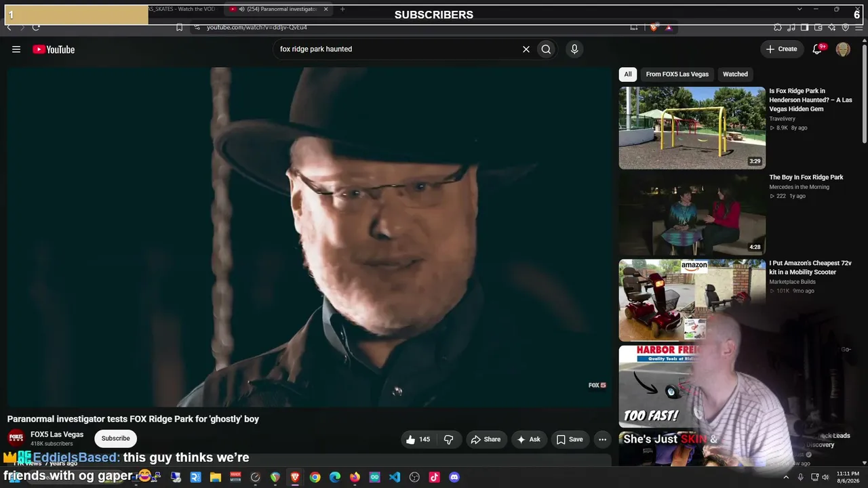The width and height of the screenshot is (868, 488).
Task: Open the Create menu
Action: [x=782, y=49]
